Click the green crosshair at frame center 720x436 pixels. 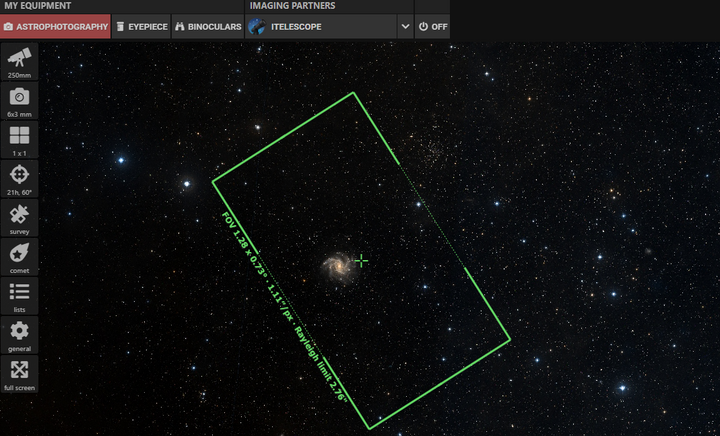tap(361, 260)
